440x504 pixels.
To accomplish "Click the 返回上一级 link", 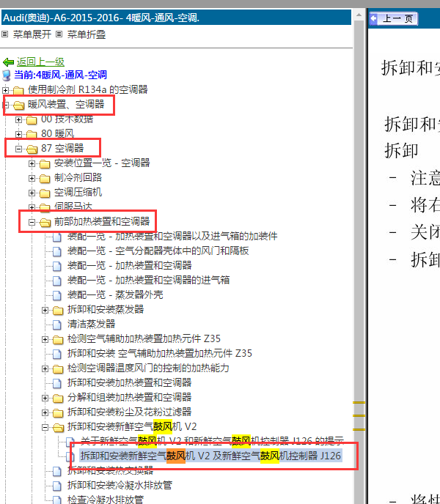I will [40, 62].
